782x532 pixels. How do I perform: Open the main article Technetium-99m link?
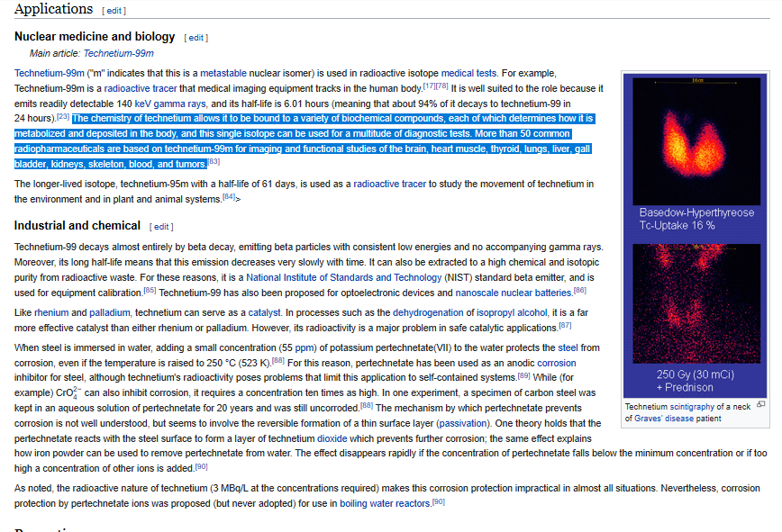click(x=119, y=53)
